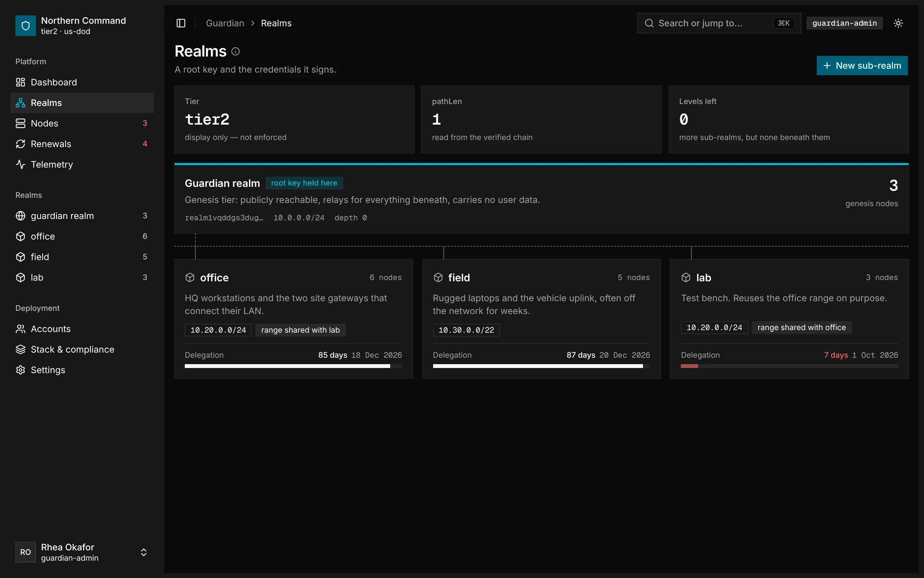This screenshot has width=924, height=578.
Task: Click the RO user avatar
Action: pos(26,552)
